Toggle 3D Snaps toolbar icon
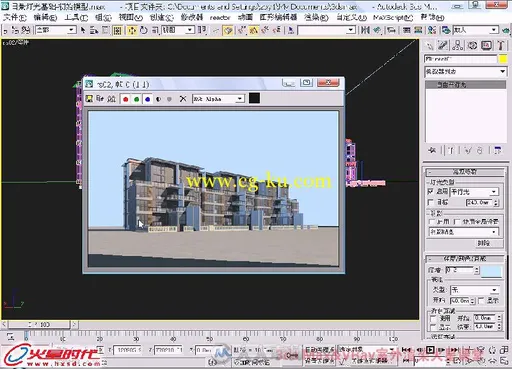The height and width of the screenshot is (369, 512). click(241, 30)
